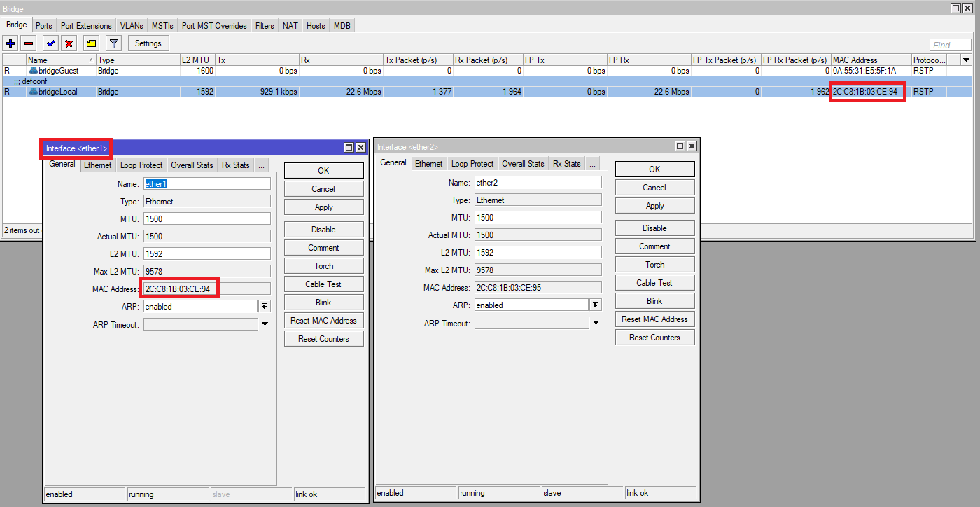Click Comment button in ether1 window
The width and height of the screenshot is (980, 507).
324,248
